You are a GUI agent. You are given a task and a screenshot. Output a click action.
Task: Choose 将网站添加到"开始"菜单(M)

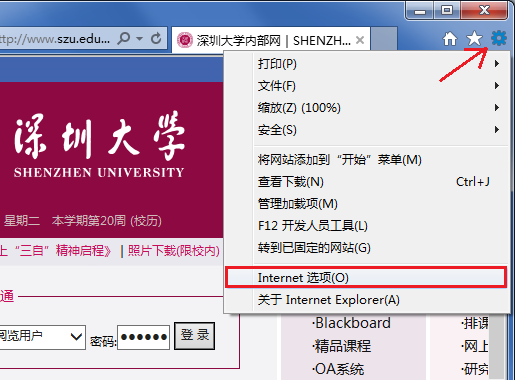[367, 160]
